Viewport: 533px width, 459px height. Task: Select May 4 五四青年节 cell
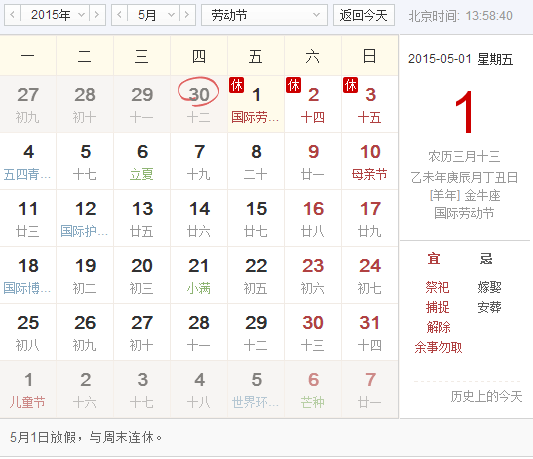28,161
